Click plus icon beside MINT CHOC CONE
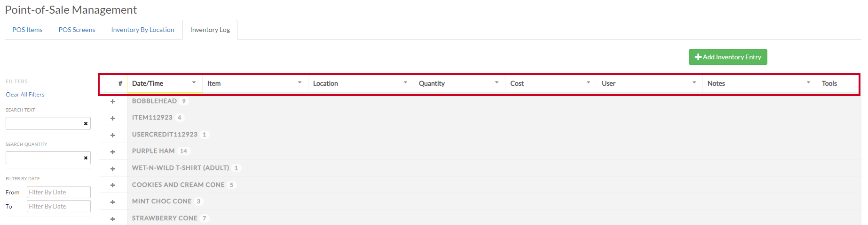Image resolution: width=868 pixels, height=225 pixels. (x=112, y=202)
